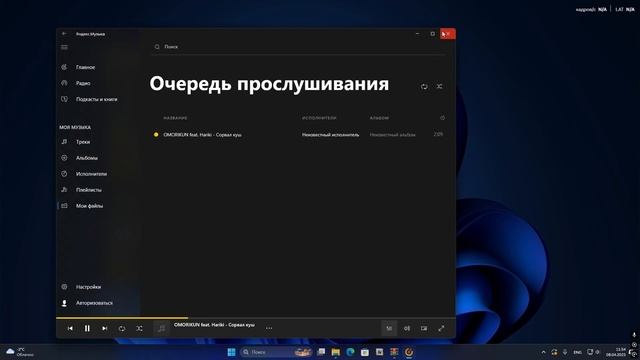Click the Треки music note icon

tap(64, 142)
